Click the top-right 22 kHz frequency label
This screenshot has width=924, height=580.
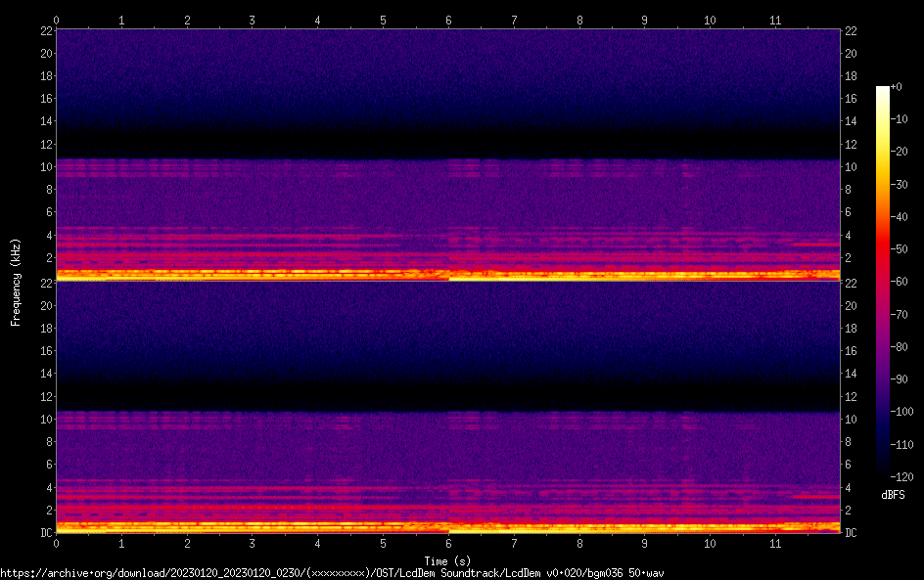click(852, 30)
